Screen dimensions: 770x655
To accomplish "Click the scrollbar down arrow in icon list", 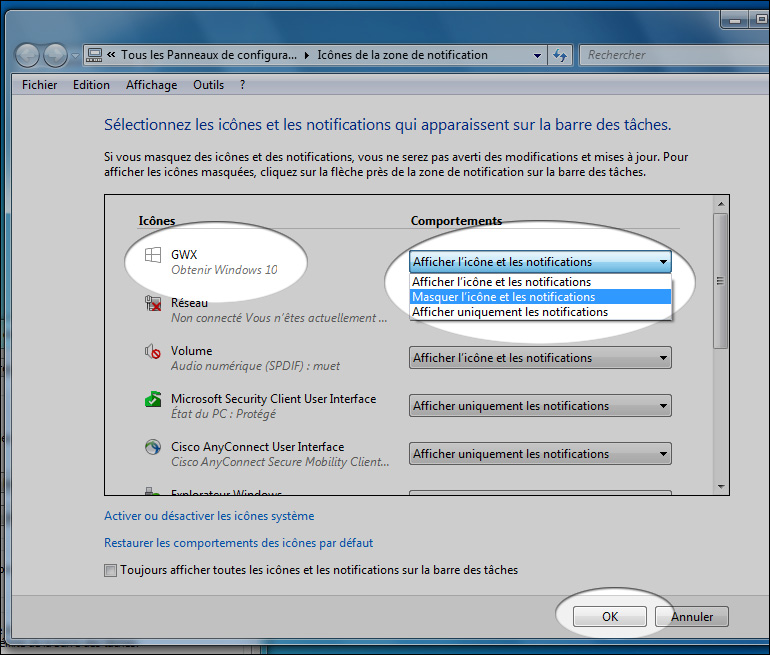I will [x=721, y=486].
